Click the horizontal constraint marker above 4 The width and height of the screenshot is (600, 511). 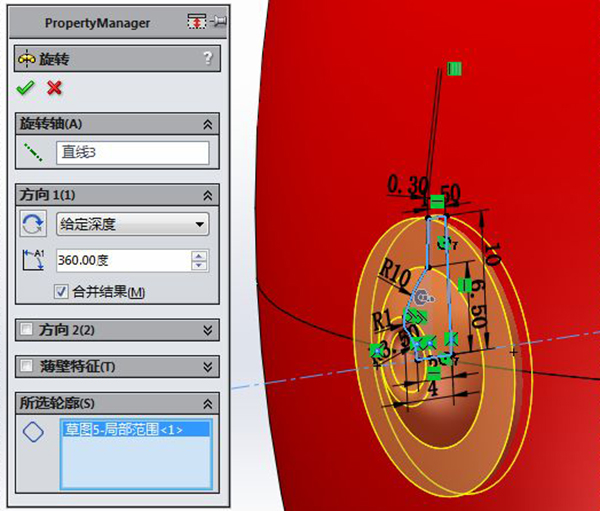pos(434,373)
